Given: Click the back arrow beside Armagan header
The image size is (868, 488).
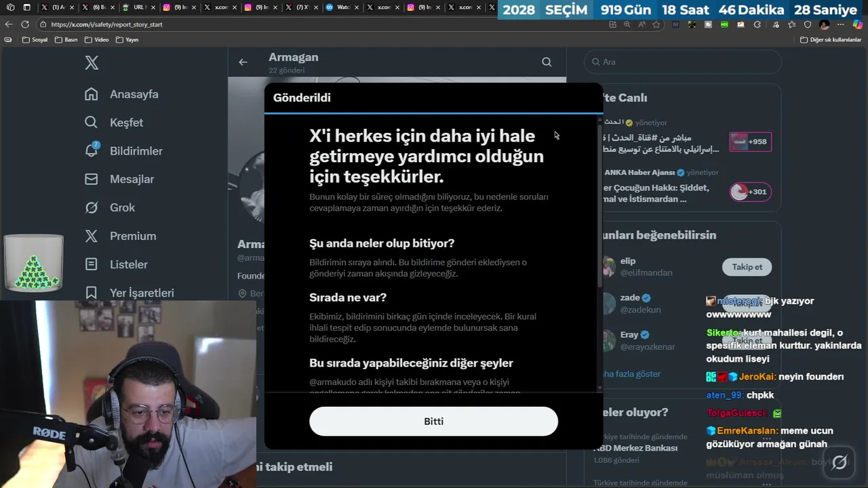Looking at the screenshot, I should 243,62.
